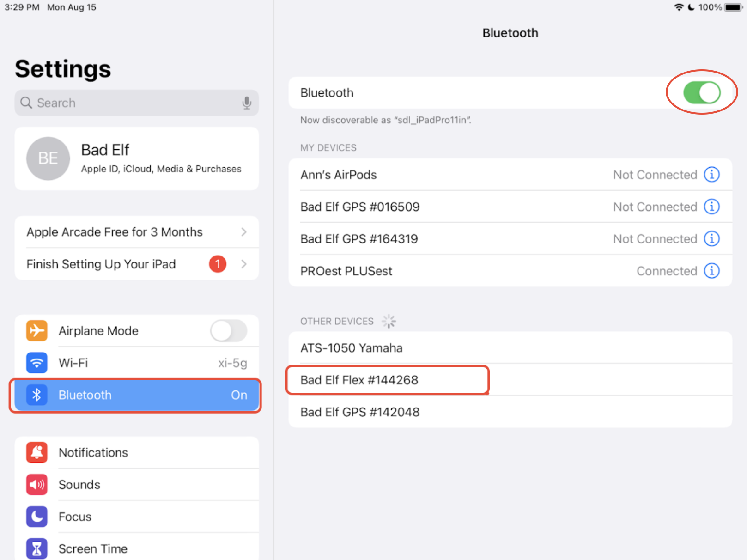The image size is (747, 560).
Task: Open Notifications via its bell icon
Action: [x=37, y=452]
